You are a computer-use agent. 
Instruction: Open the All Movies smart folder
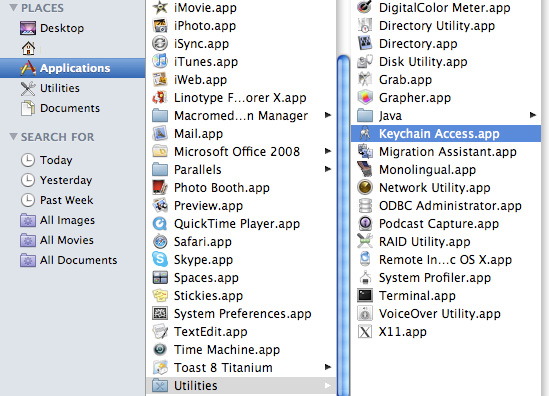click(72, 240)
